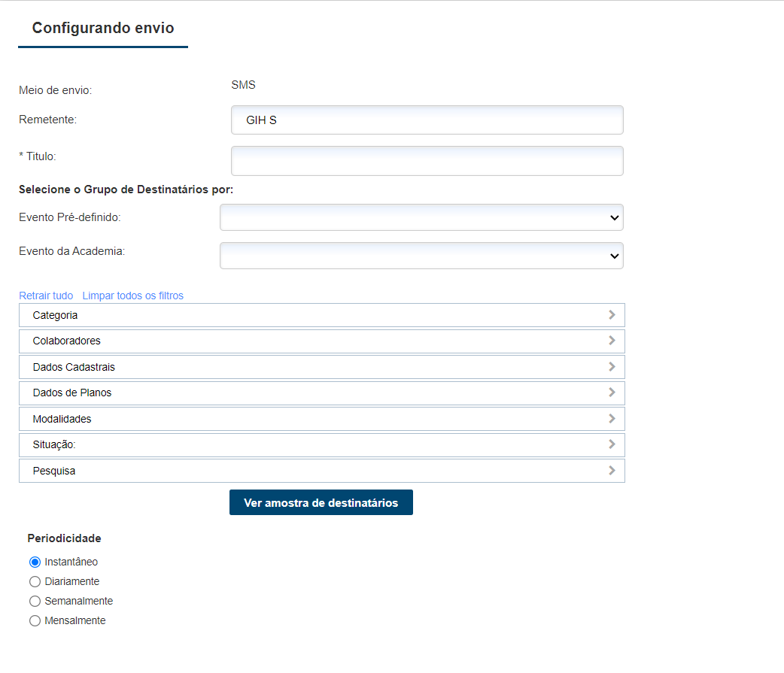
Task: Open the Evento Pré-definido dropdown
Action: point(421,217)
